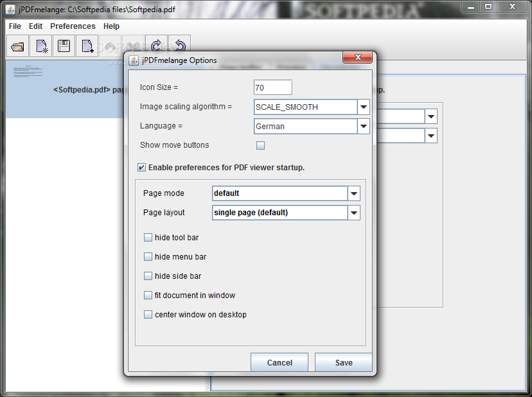Select the Softpedia.pdf page thumbnail
Image resolution: width=532 pixels, height=397 pixels.
28,71
